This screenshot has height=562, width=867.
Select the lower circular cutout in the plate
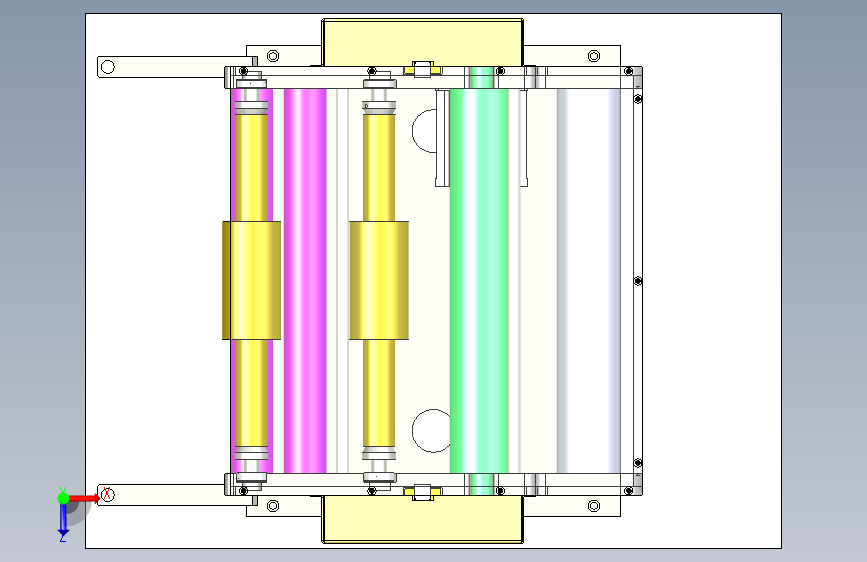click(x=431, y=431)
